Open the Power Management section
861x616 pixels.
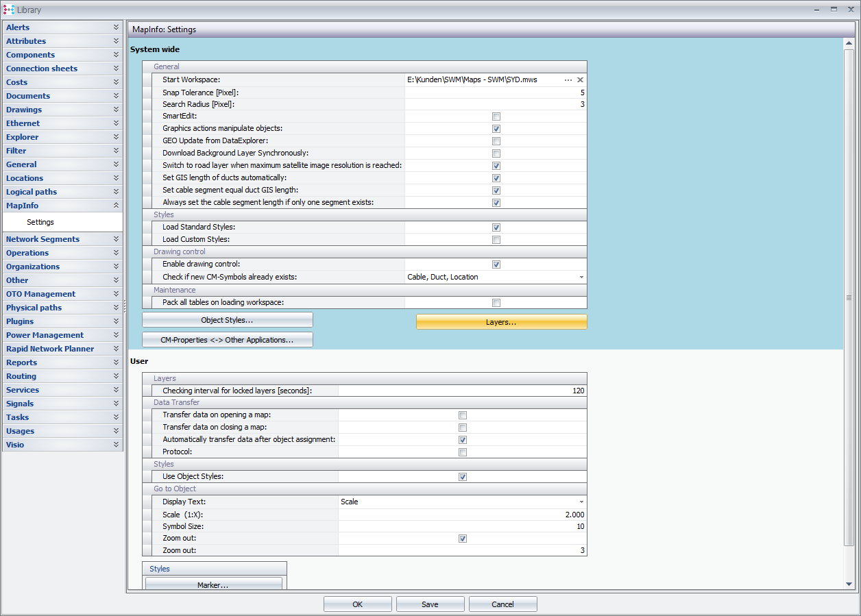62,335
